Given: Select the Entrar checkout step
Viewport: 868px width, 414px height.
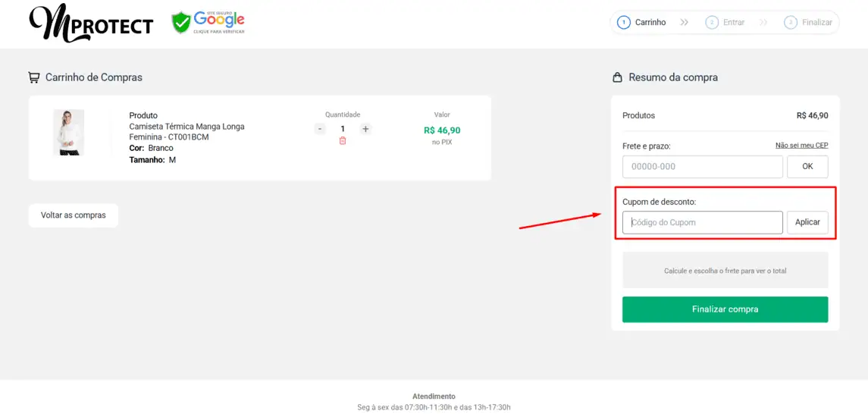Looking at the screenshot, I should (x=725, y=23).
